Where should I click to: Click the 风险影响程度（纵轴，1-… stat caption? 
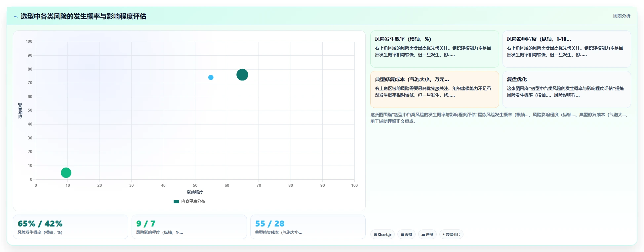pos(160,232)
